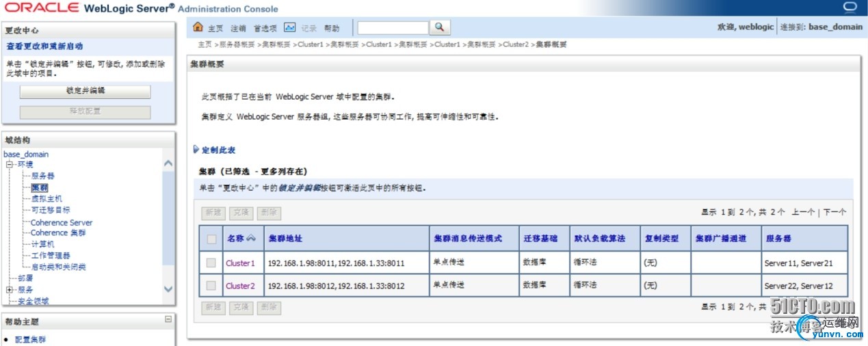
Task: Click the home icon in the toolbar
Action: [x=198, y=27]
